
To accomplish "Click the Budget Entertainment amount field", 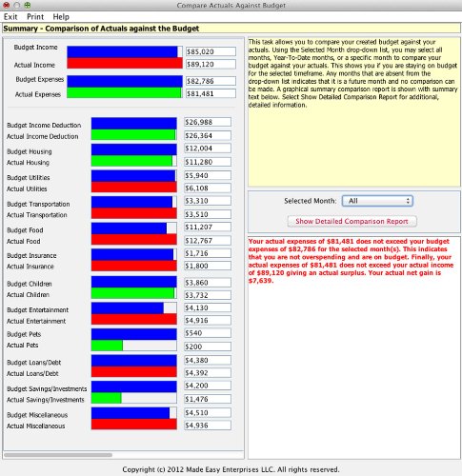I will tap(208, 307).
